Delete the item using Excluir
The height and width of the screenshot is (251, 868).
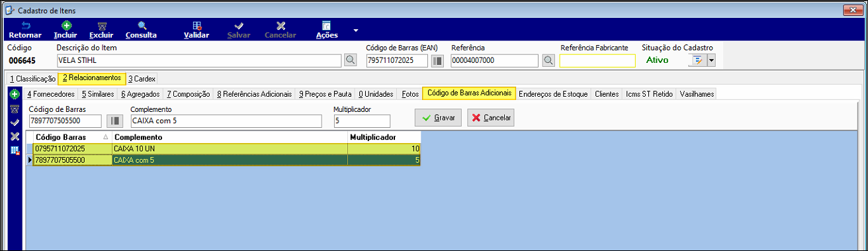102,30
